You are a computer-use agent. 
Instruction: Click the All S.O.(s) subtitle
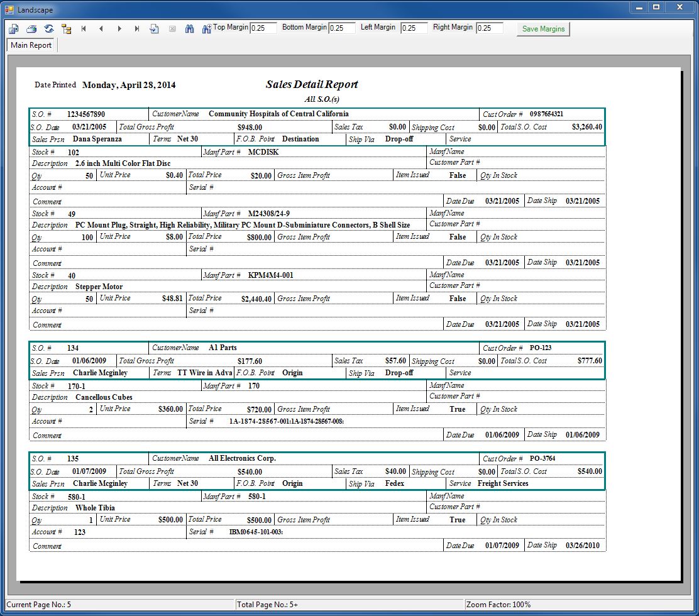[321, 99]
